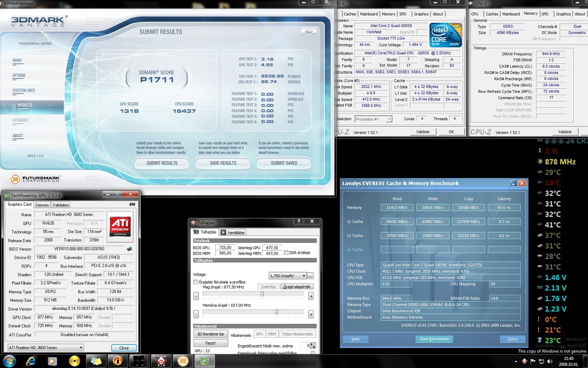Click the yellow disc taskbar icon
The image size is (588, 368).
point(74,361)
